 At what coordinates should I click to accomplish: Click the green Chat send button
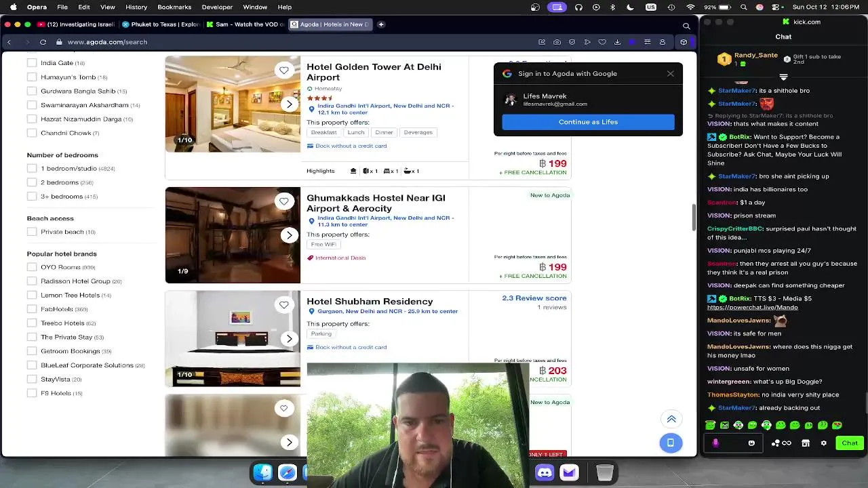pyautogui.click(x=850, y=443)
